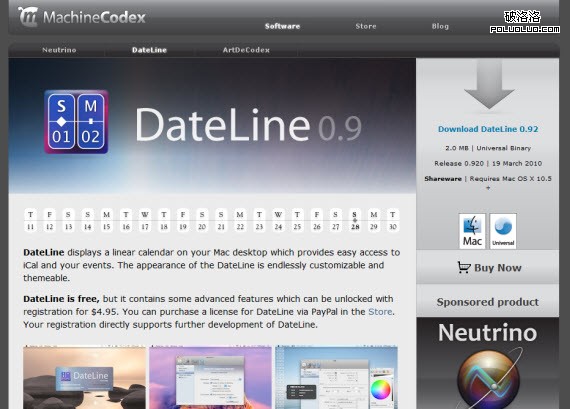
Task: Click the Mac badge icon
Action: pyautogui.click(x=472, y=231)
